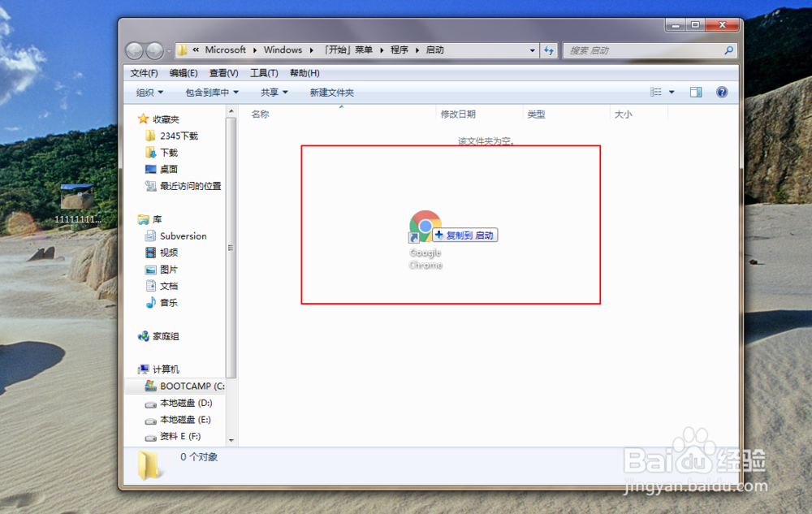The image size is (812, 514).
Task: Sort by the 名称 column header
Action: point(260,114)
